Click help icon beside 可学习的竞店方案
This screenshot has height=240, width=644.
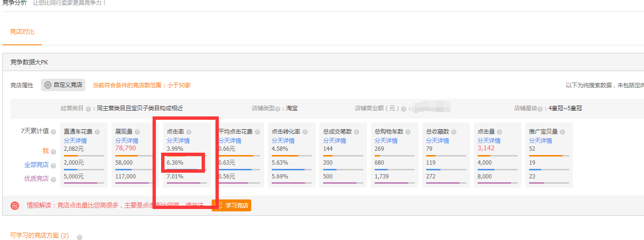click(80, 237)
